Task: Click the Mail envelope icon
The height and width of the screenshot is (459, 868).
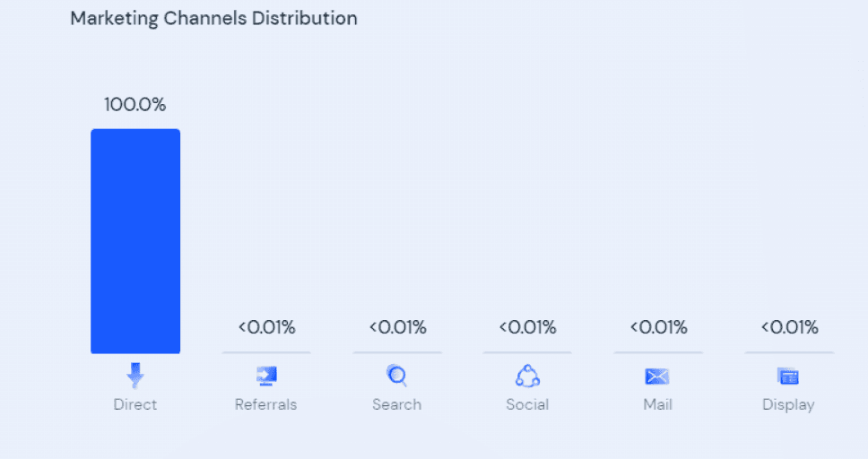Action: 657,377
